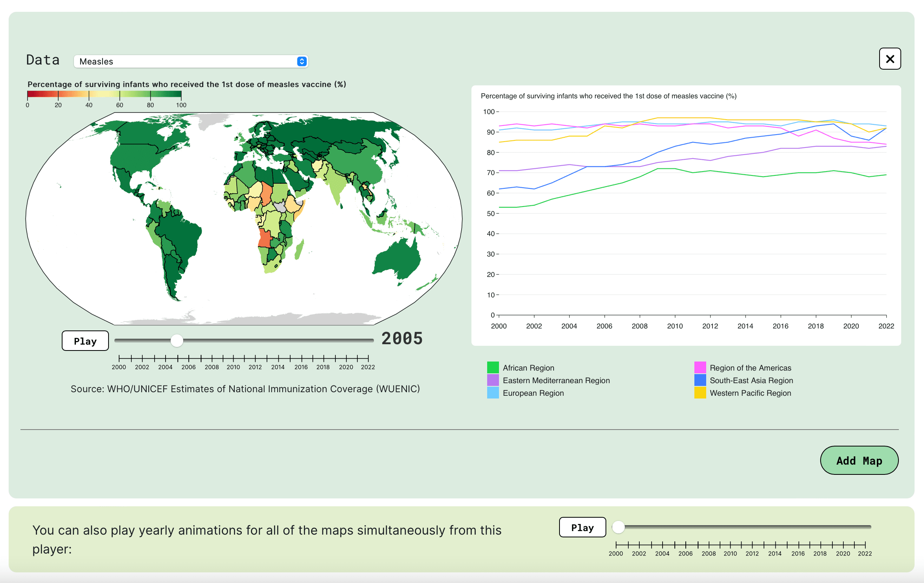
Task: Toggle Western Pacific Region yellow swatch
Action: 700,393
